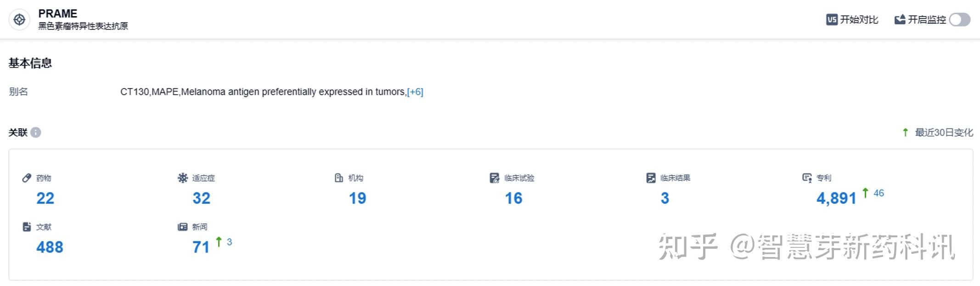Open the 4,891 patents count link
This screenshot has height=286, width=980.
[x=836, y=198]
